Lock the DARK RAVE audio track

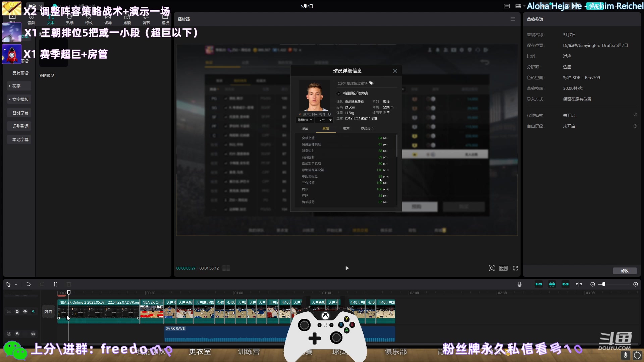click(x=17, y=334)
